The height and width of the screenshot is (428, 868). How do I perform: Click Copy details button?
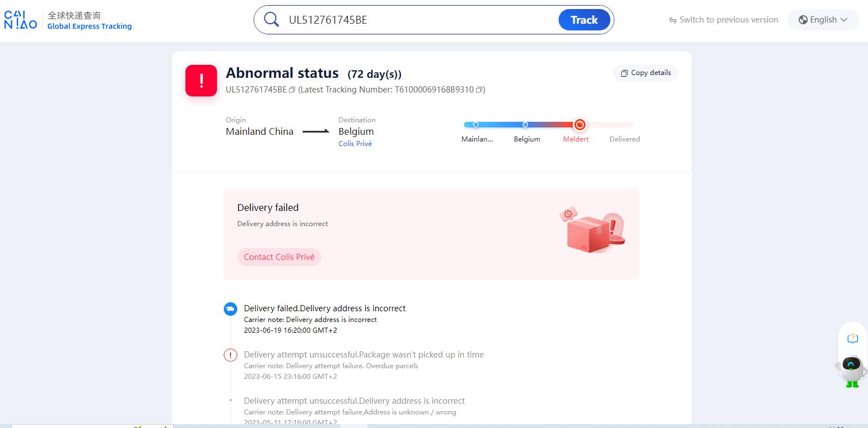coord(645,73)
